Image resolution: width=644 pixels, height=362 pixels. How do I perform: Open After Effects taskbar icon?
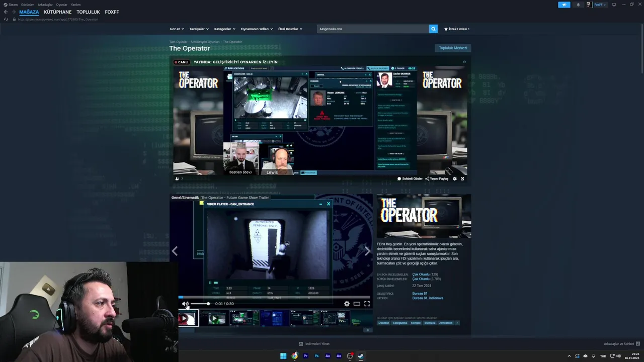click(x=339, y=356)
